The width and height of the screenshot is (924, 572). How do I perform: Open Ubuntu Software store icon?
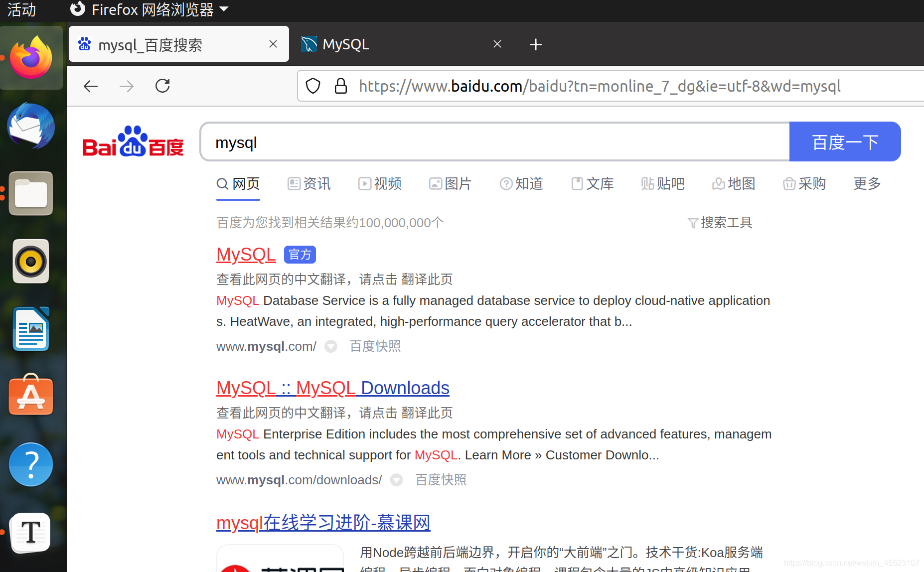31,395
